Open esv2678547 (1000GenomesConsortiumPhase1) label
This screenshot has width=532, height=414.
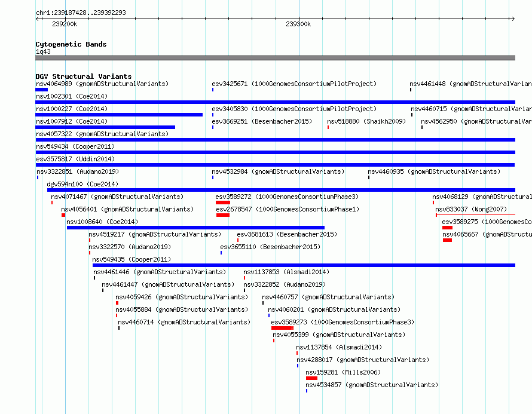288,209
